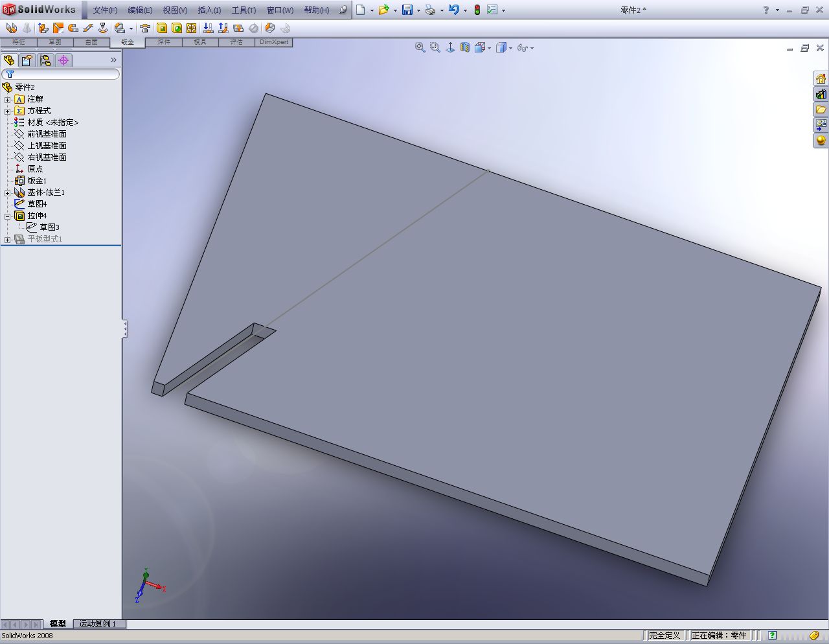This screenshot has height=644, width=829.
Task: Expand the 方程式 tree node
Action: coord(7,111)
